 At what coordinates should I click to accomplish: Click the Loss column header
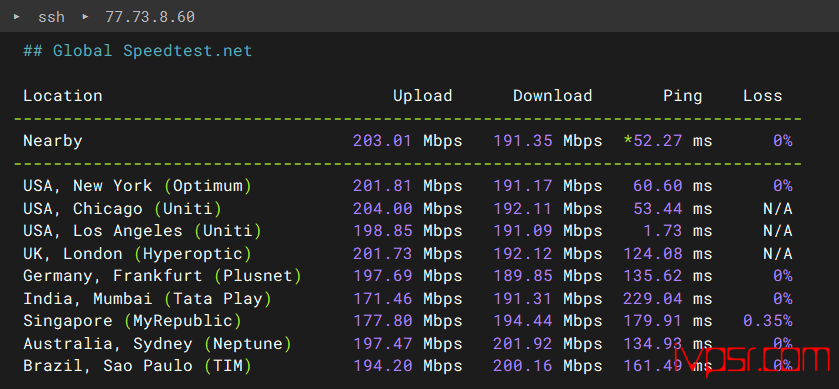click(762, 96)
